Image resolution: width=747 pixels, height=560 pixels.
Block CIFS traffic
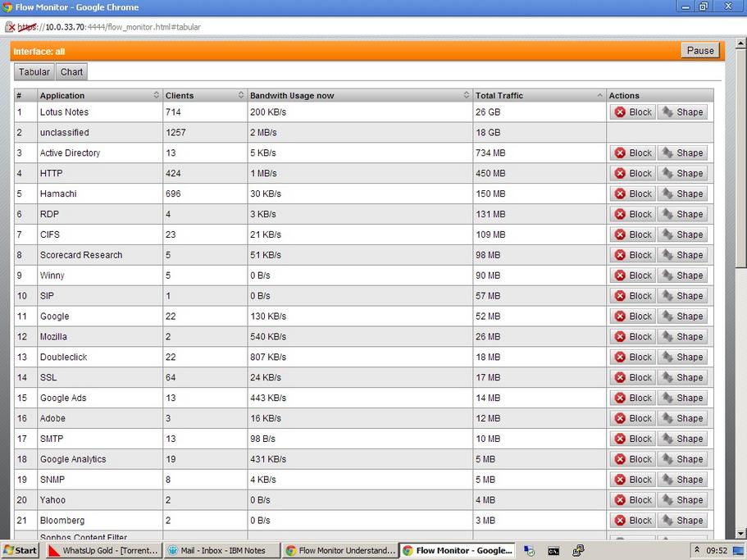point(633,234)
